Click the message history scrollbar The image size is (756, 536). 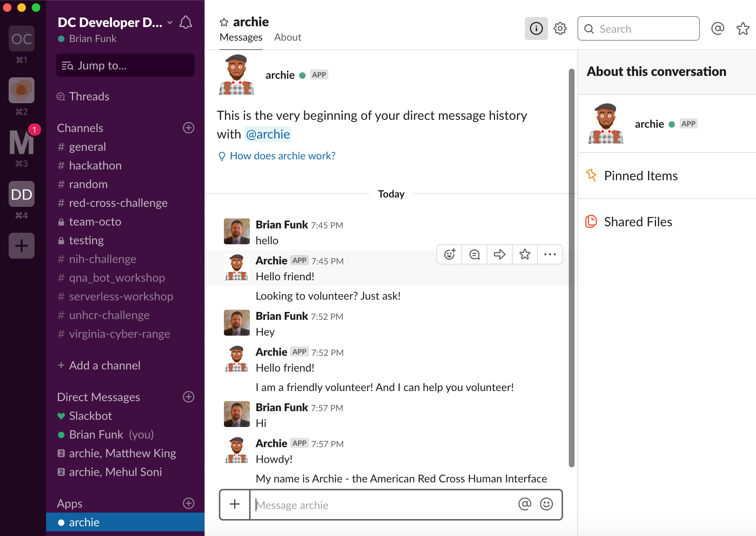pyautogui.click(x=571, y=268)
